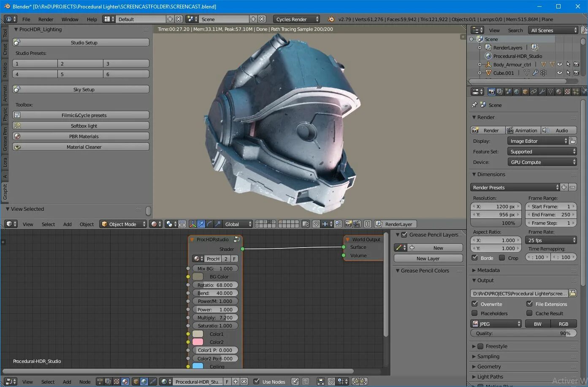This screenshot has width=588, height=387.
Task: Expand the Sampling panel
Action: click(x=488, y=357)
